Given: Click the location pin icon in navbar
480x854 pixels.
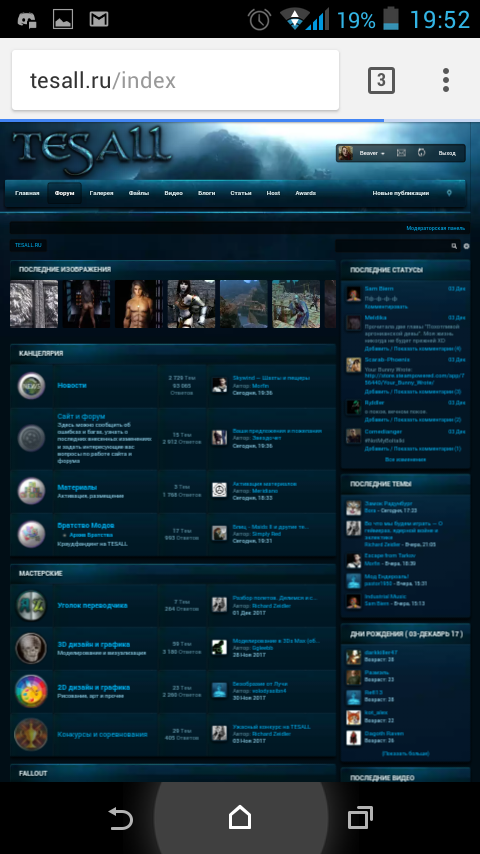Looking at the screenshot, I should pos(449,193).
